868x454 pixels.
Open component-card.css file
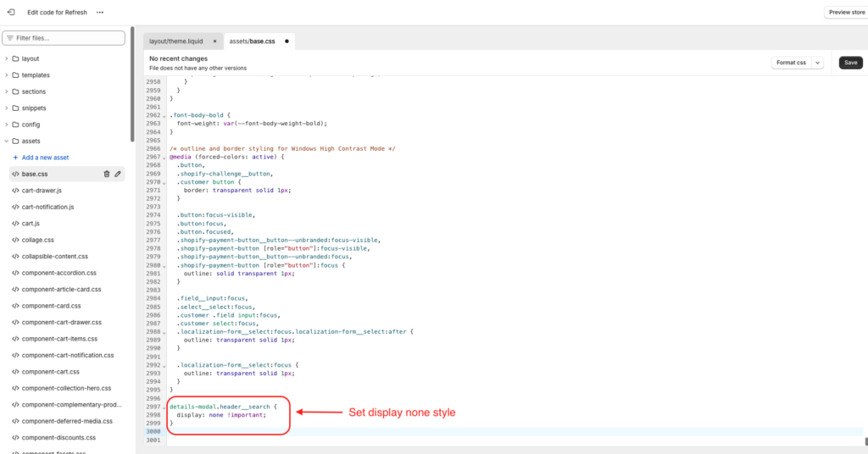tap(51, 306)
